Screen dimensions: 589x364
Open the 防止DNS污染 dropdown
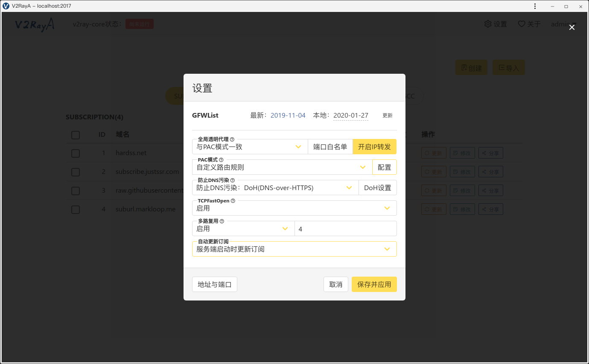[275, 188]
